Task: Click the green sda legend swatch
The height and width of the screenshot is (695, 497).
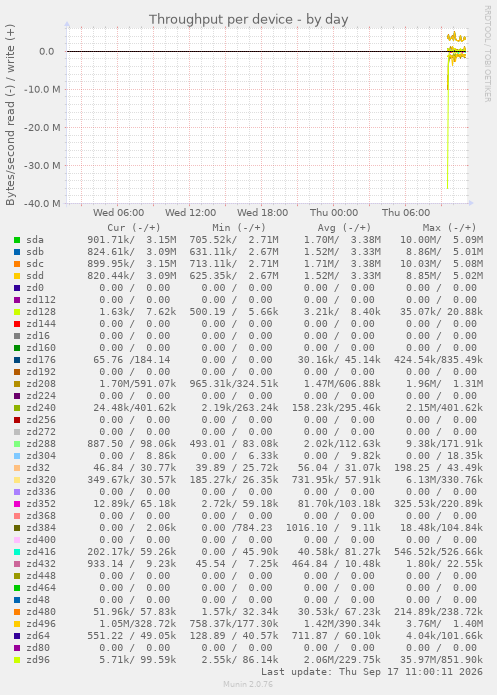Action: click(17, 240)
